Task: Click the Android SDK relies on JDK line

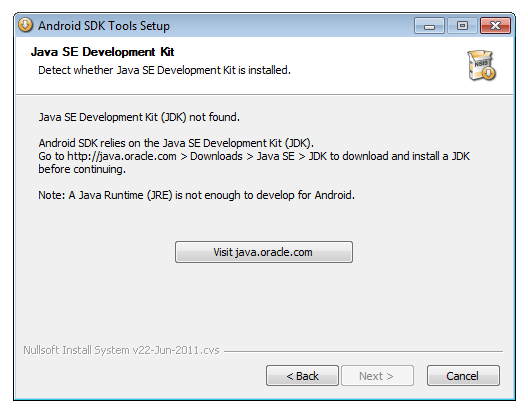Action: point(176,143)
